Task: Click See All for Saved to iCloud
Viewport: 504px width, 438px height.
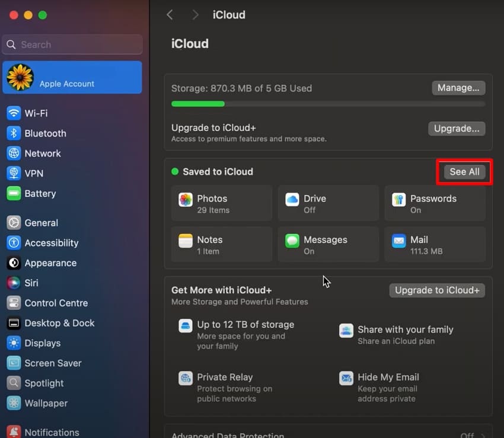Action: coord(464,172)
